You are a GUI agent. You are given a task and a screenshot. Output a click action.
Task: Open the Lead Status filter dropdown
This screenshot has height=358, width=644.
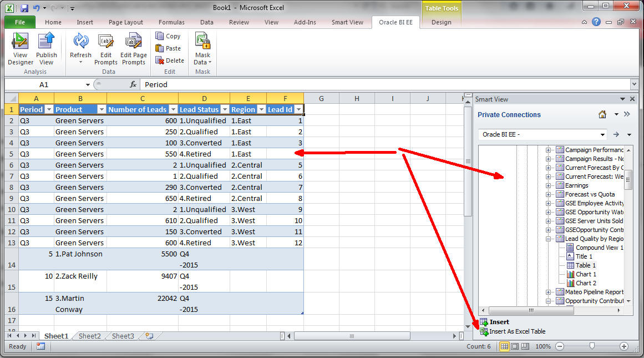pyautogui.click(x=225, y=109)
